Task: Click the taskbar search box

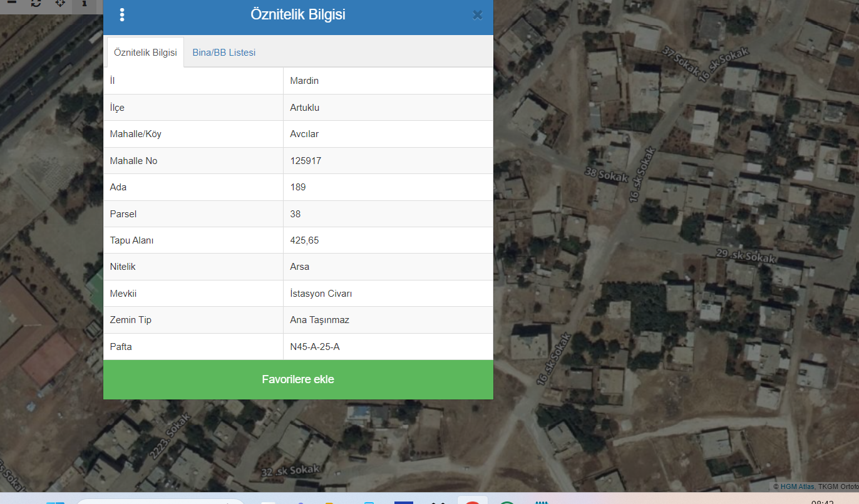Action: point(160,501)
